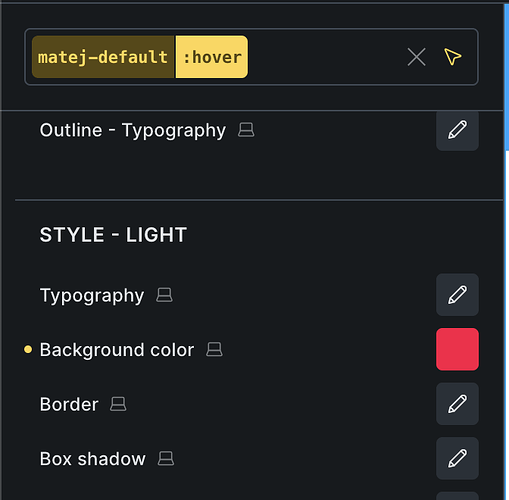Click the STYLE - LIGHT section heading
This screenshot has width=509, height=500.
[113, 235]
